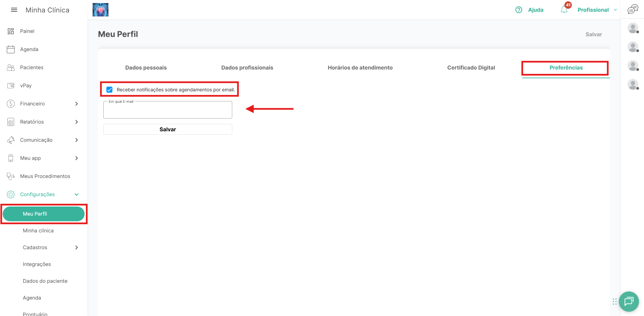
Task: Click the green live chat widget button
Action: point(629,301)
